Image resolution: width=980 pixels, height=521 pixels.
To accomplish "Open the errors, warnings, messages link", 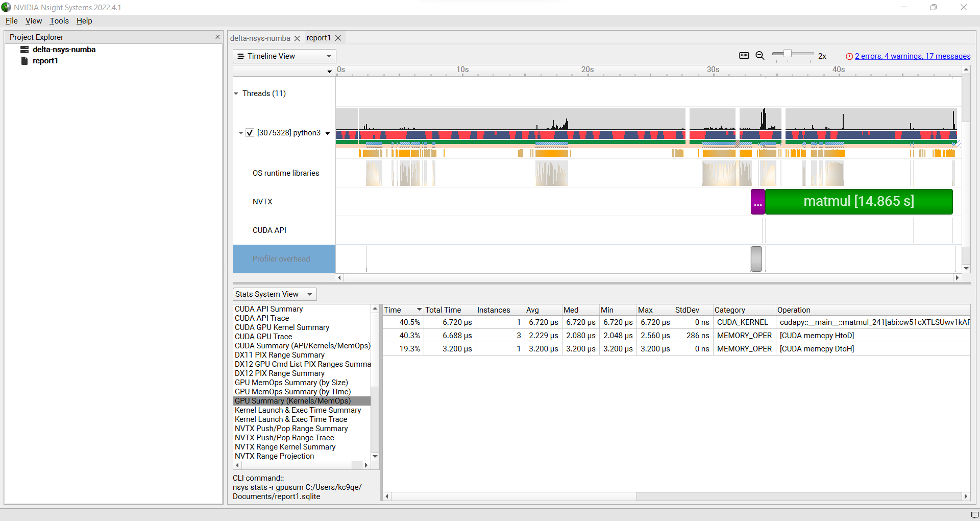I will click(x=912, y=56).
